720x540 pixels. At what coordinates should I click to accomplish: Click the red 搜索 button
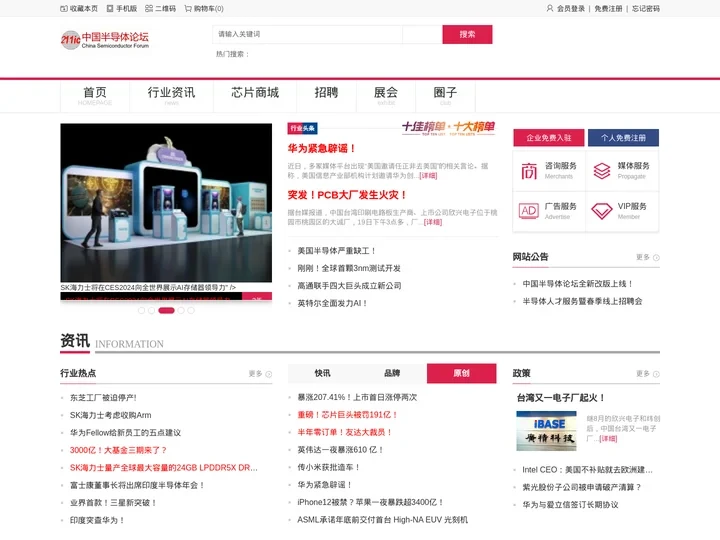click(x=467, y=34)
